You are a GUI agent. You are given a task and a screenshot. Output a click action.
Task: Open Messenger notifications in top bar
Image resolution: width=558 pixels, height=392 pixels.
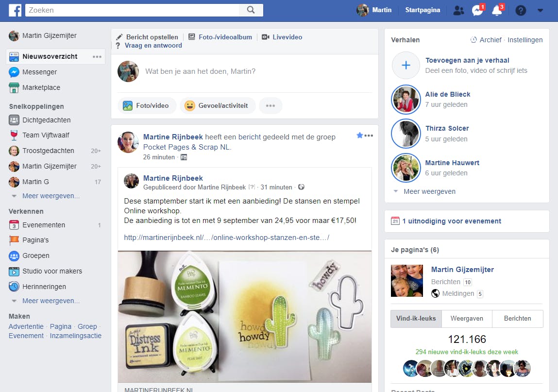[x=477, y=10]
